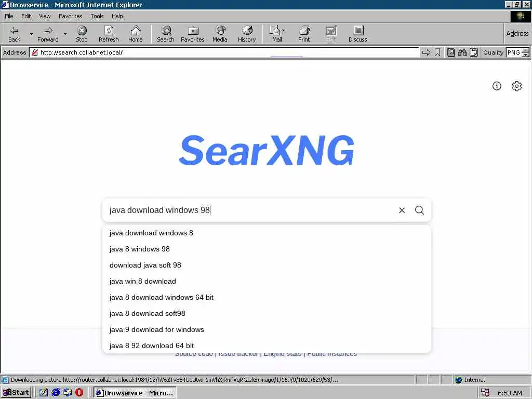
Task: Open the Forward history dropdown arrow
Action: coord(65,34)
